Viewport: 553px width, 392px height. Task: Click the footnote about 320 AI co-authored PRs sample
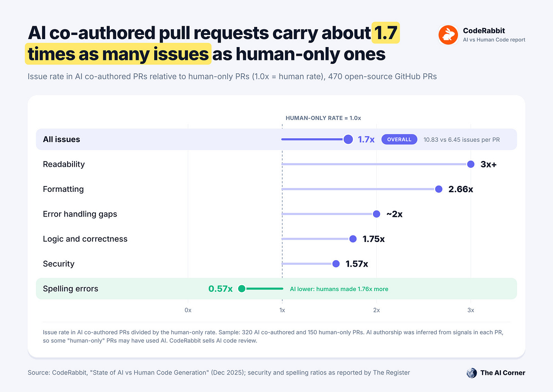(273, 336)
